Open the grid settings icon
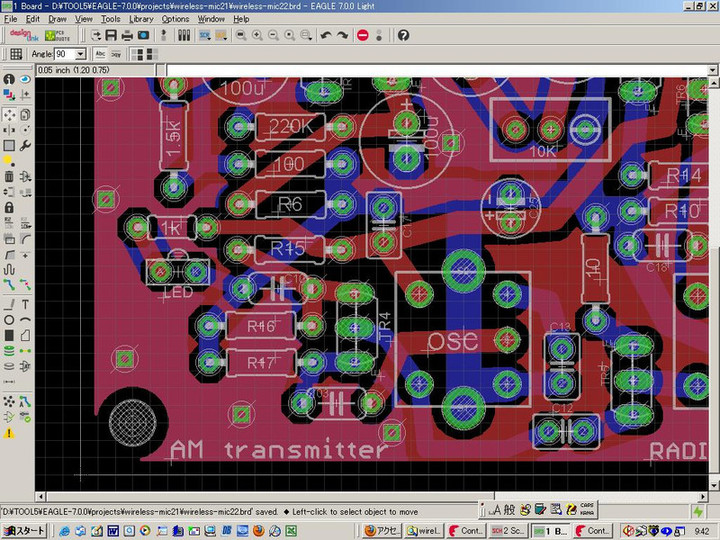Screen dimensions: 720x540 click(15, 54)
